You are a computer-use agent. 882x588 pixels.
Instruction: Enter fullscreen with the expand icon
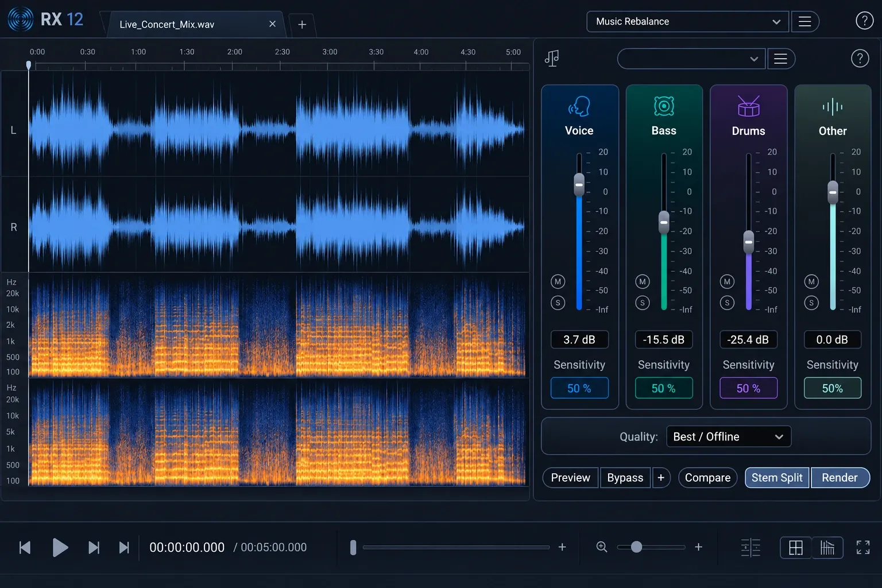863,548
